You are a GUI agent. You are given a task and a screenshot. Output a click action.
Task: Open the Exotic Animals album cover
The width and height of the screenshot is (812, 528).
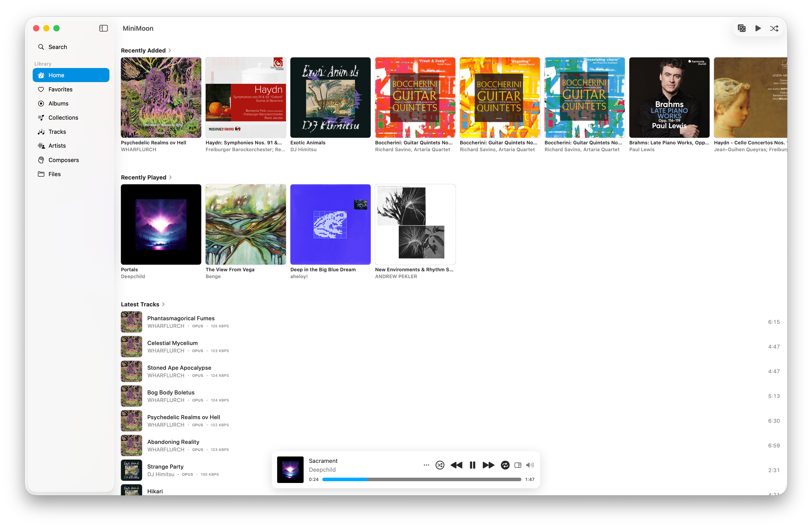(x=330, y=98)
